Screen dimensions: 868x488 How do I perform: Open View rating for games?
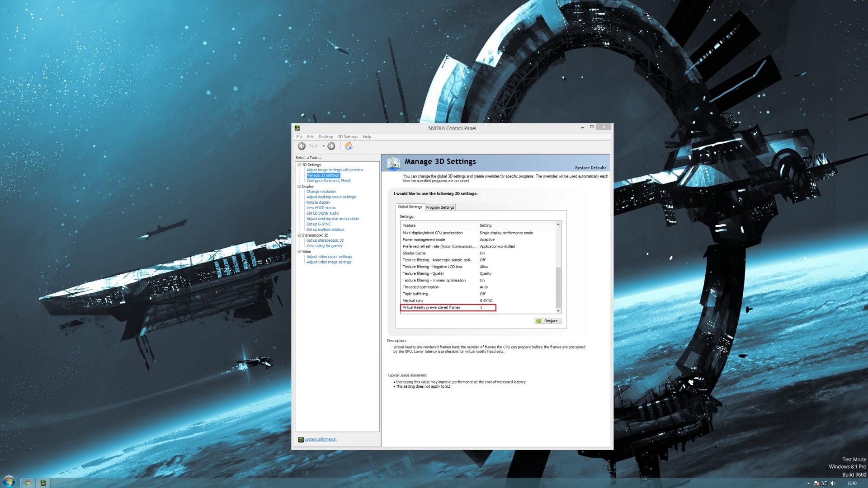click(324, 246)
